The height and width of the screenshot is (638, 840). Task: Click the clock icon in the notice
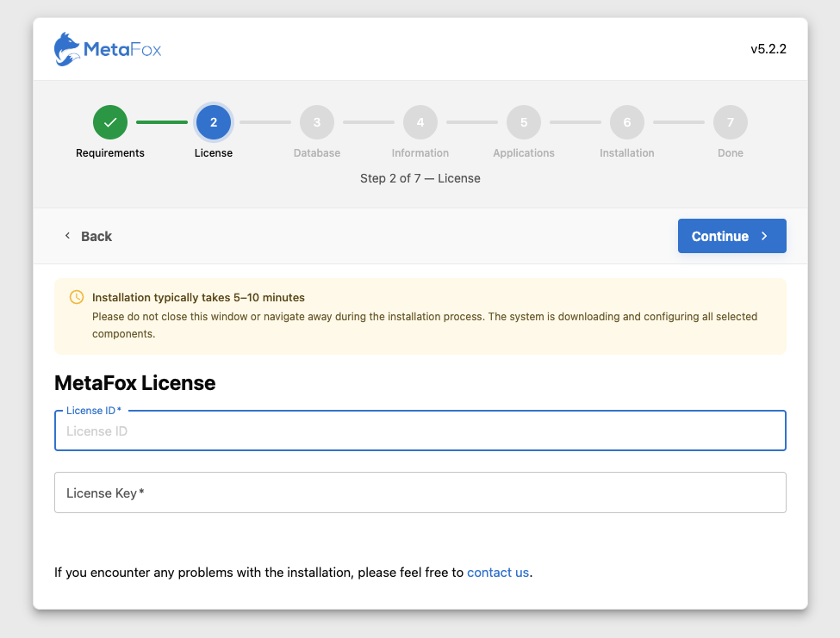[77, 297]
